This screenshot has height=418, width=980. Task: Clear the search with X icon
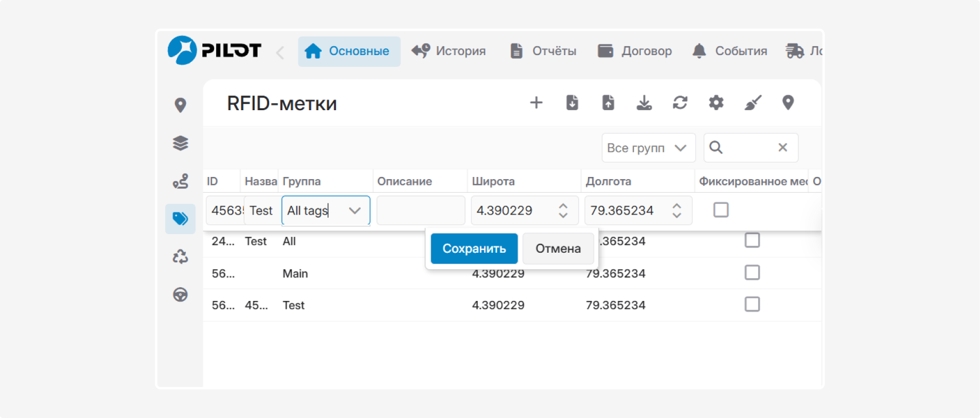click(782, 147)
